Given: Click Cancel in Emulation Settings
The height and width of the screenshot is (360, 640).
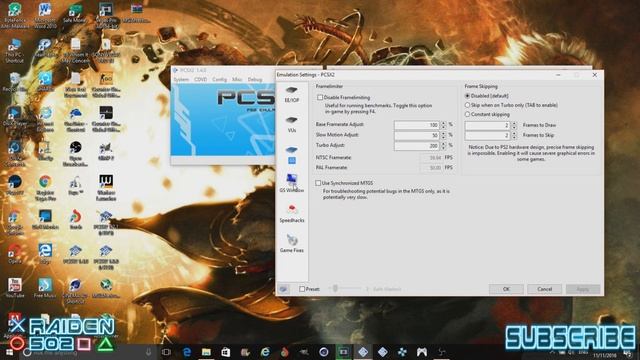Looking at the screenshot, I should coord(544,289).
